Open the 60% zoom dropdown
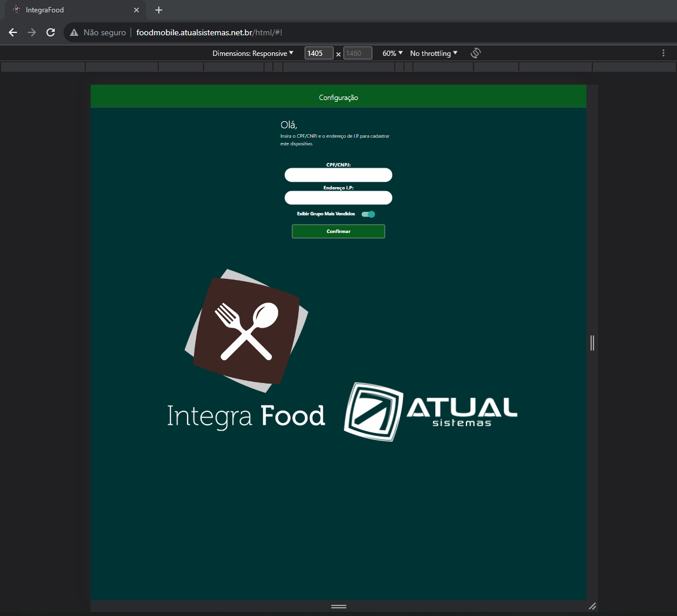Screen dimensions: 677x616 pos(392,53)
